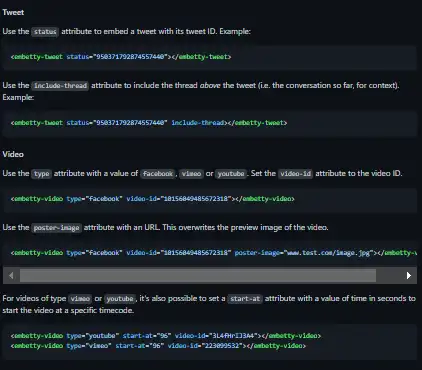422x370 pixels.
Task: Click the inline "type" code label
Action: [42, 174]
